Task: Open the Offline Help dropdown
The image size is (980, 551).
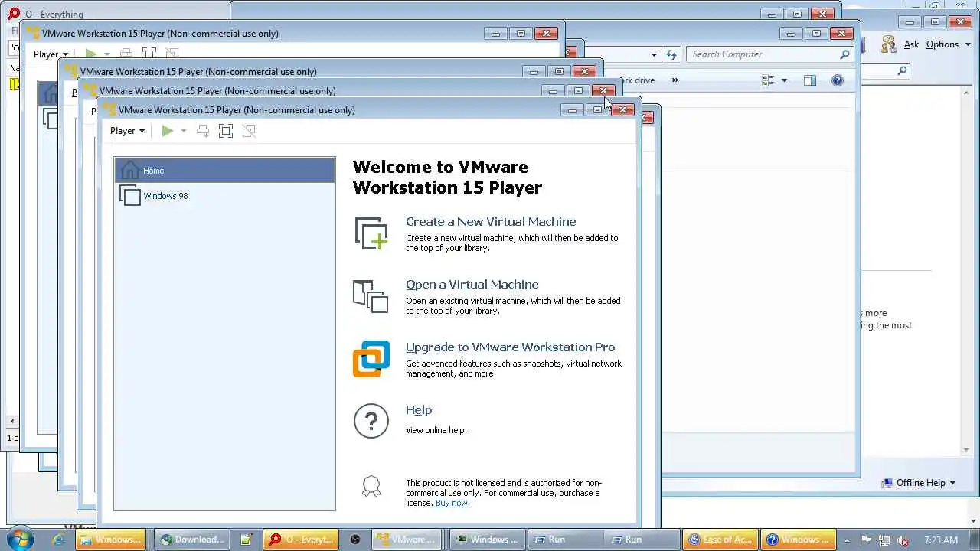Action: click(919, 483)
